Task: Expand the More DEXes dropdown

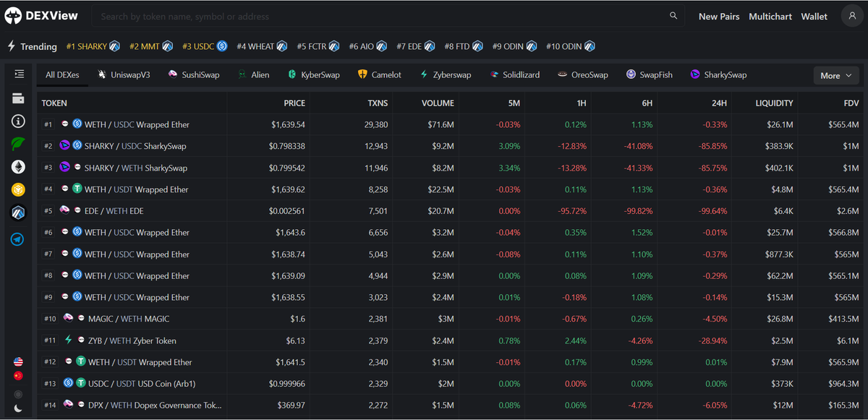Action: pyautogui.click(x=836, y=75)
